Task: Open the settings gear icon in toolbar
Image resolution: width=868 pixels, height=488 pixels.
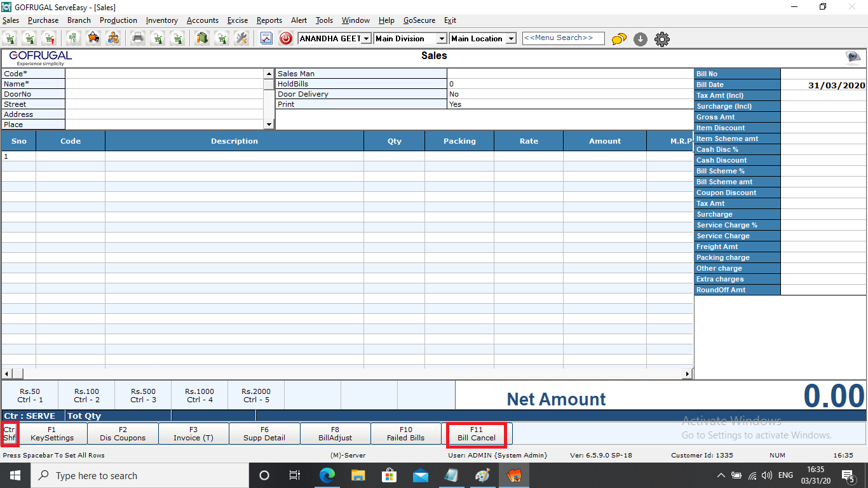Action: (x=662, y=39)
